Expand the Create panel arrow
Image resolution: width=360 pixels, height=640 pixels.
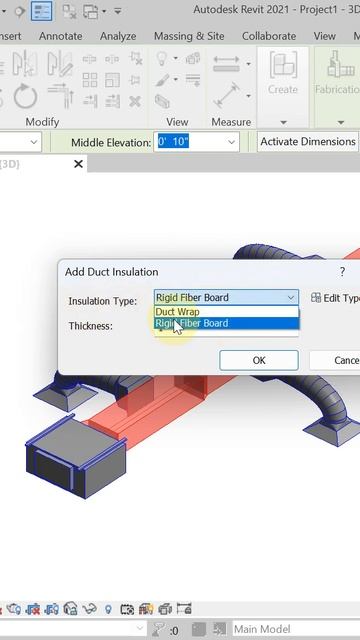283,122
